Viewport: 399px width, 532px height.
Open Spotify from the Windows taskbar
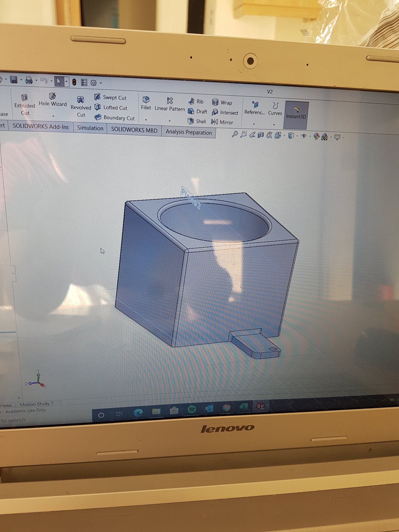point(192,409)
